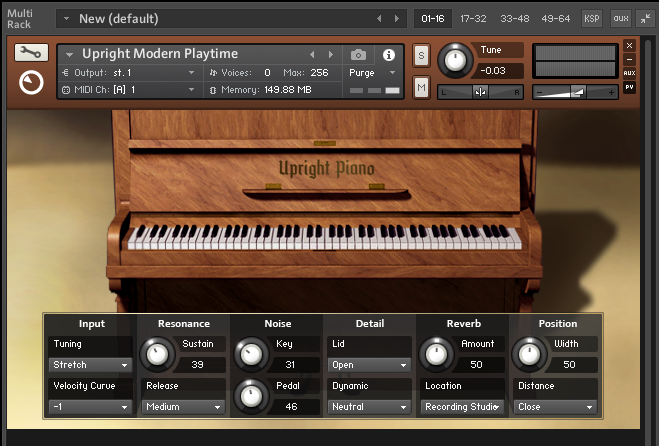
Task: Go to next multi preset arrow
Action: (397, 18)
